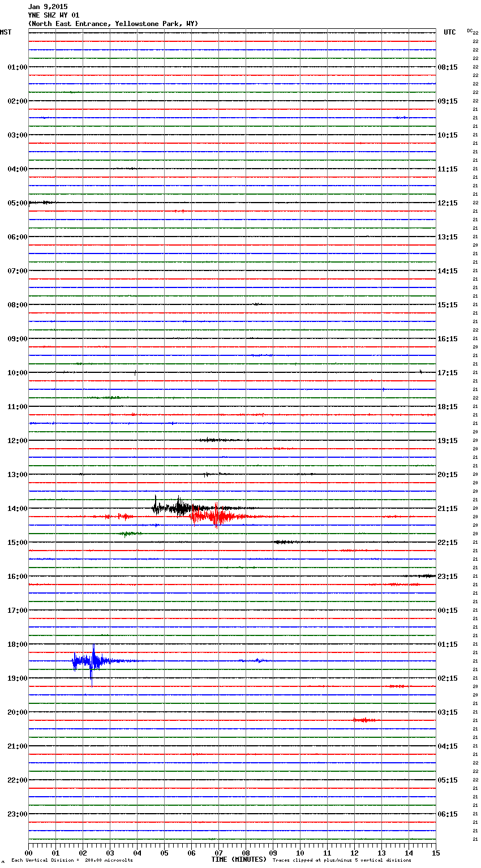Viewport: 481px width, 868px height.
Task: Click the '09:15' UTC time label
Action: pyautogui.click(x=448, y=101)
